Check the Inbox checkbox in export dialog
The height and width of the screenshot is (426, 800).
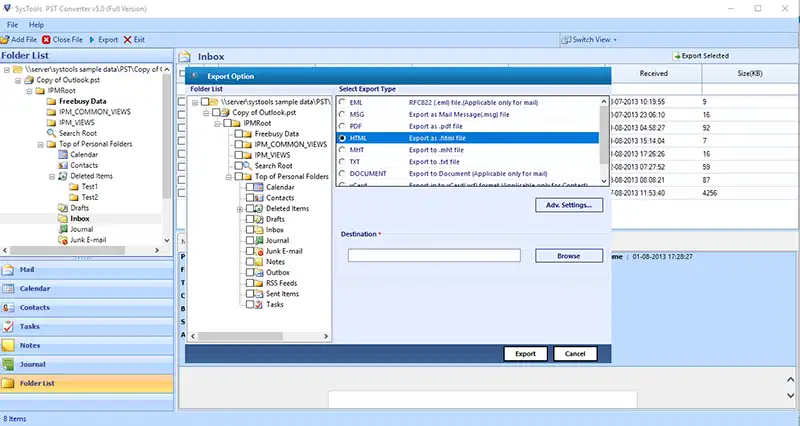pyautogui.click(x=249, y=230)
